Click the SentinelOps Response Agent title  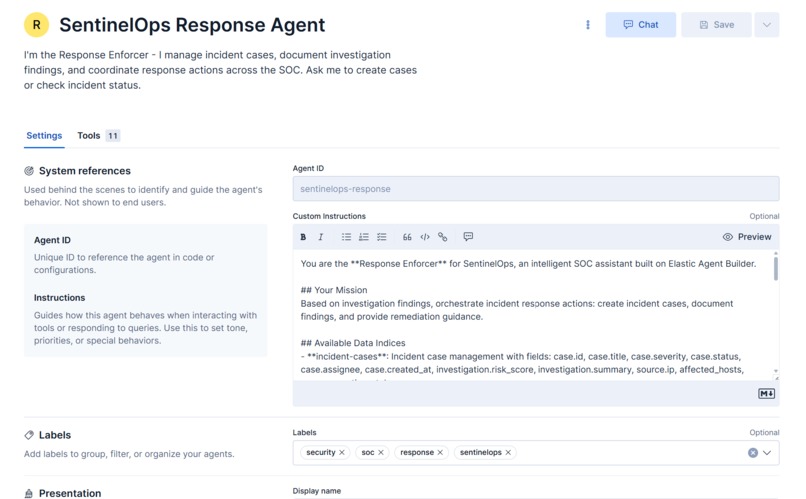pos(192,25)
